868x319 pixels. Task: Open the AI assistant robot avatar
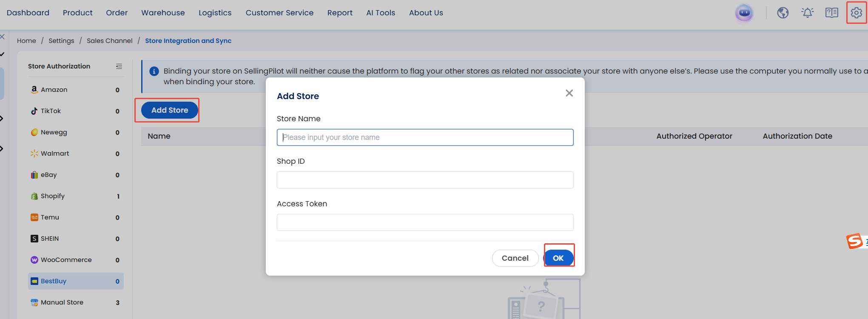tap(744, 13)
